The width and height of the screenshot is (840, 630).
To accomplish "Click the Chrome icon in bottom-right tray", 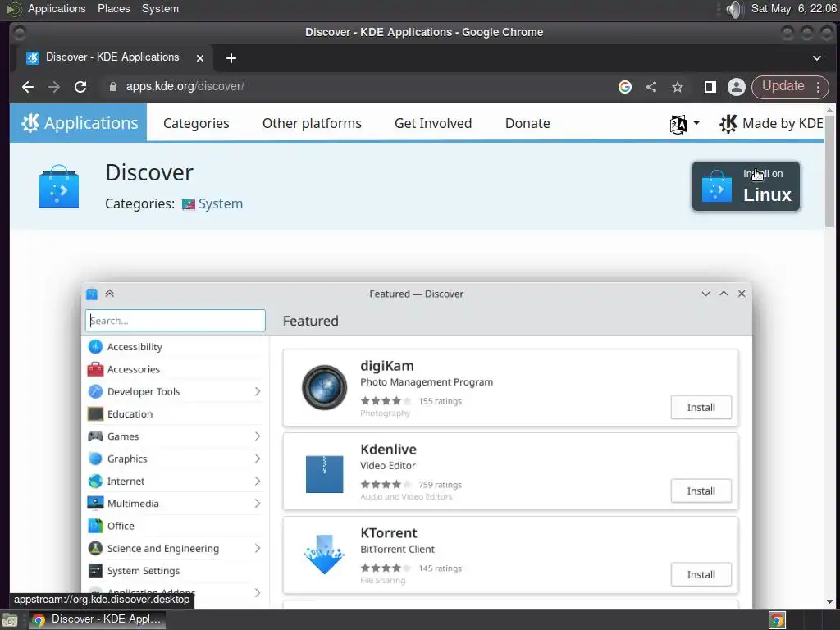I will pyautogui.click(x=777, y=620).
